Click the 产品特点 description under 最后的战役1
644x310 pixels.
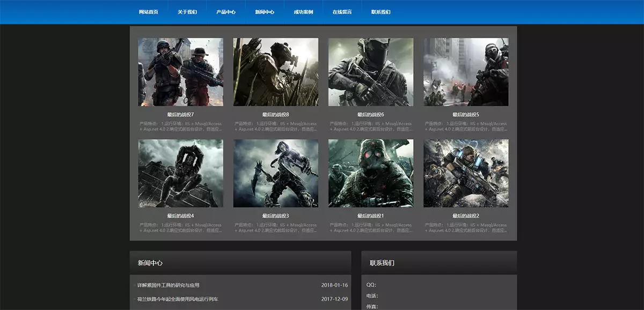[x=371, y=228]
